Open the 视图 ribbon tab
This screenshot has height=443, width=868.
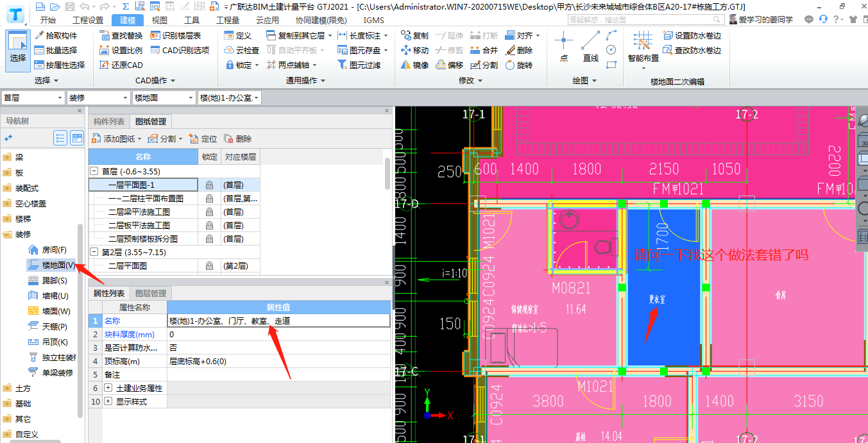[x=159, y=20]
